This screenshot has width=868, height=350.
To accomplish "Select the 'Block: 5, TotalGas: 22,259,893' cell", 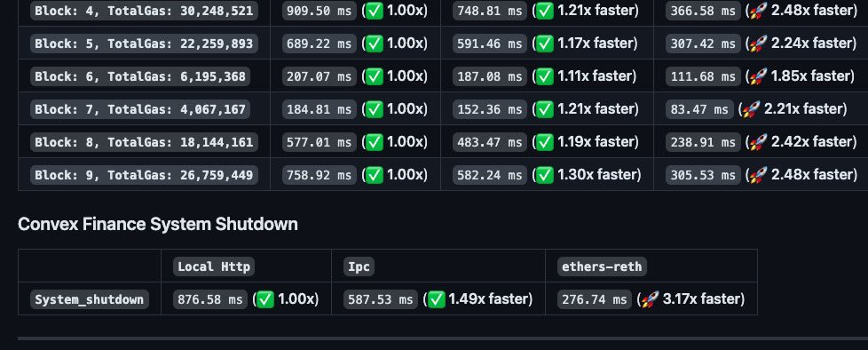I will 144,44.
